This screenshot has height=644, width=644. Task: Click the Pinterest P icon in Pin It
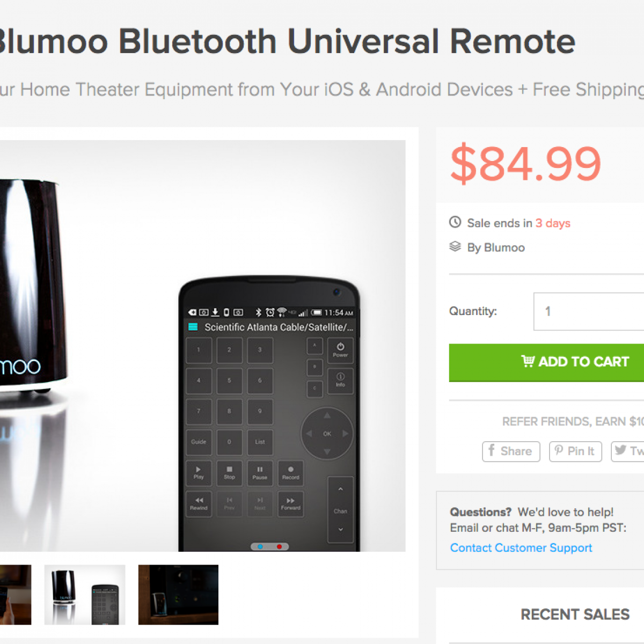point(559,451)
